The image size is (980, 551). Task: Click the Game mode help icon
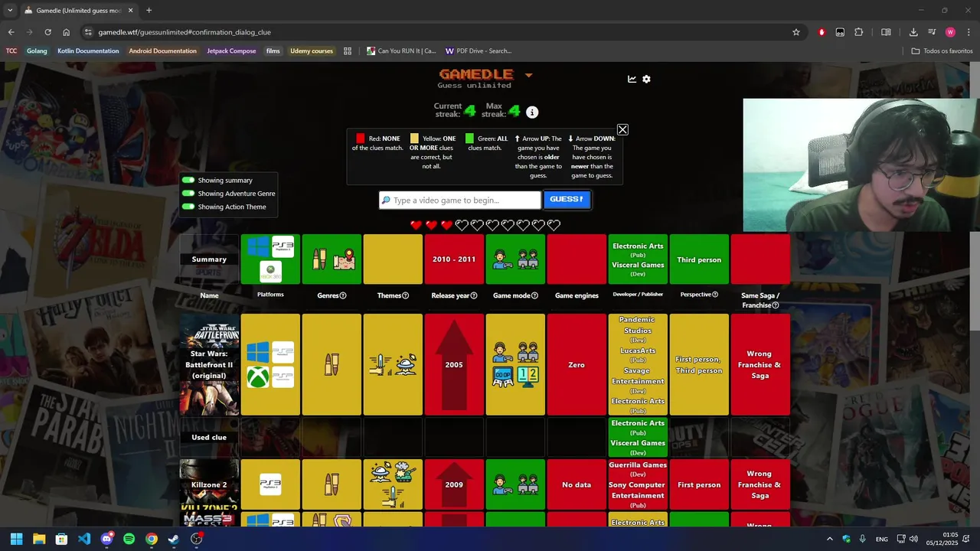pos(534,295)
